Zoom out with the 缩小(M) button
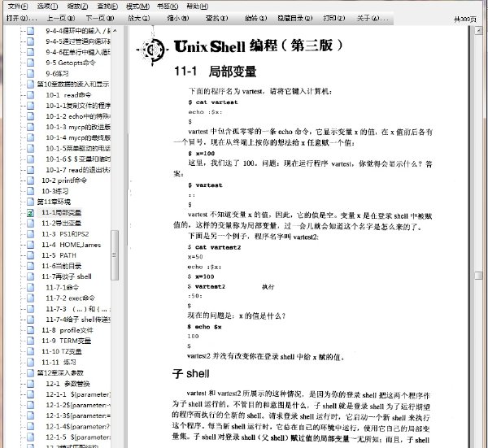The height and width of the screenshot is (448, 488). click(177, 19)
